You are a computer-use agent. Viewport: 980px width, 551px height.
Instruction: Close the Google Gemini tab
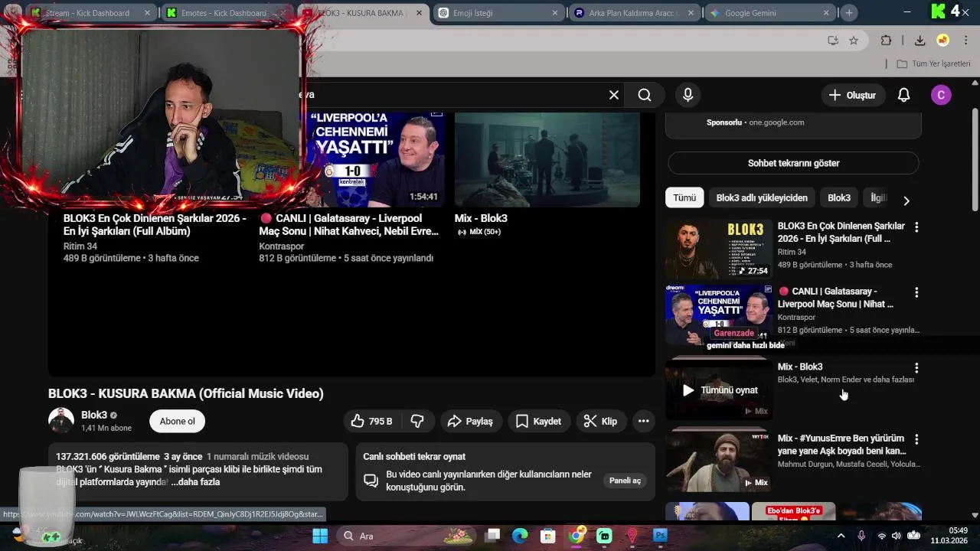(x=826, y=13)
